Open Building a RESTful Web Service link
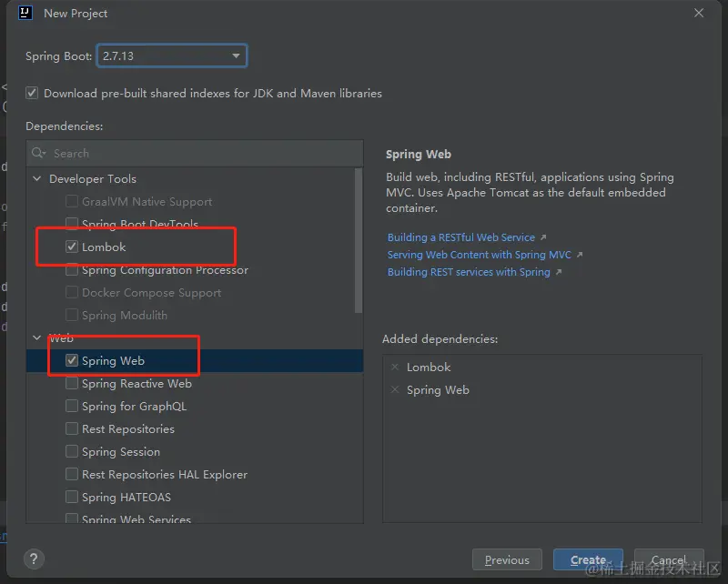 [x=461, y=237]
